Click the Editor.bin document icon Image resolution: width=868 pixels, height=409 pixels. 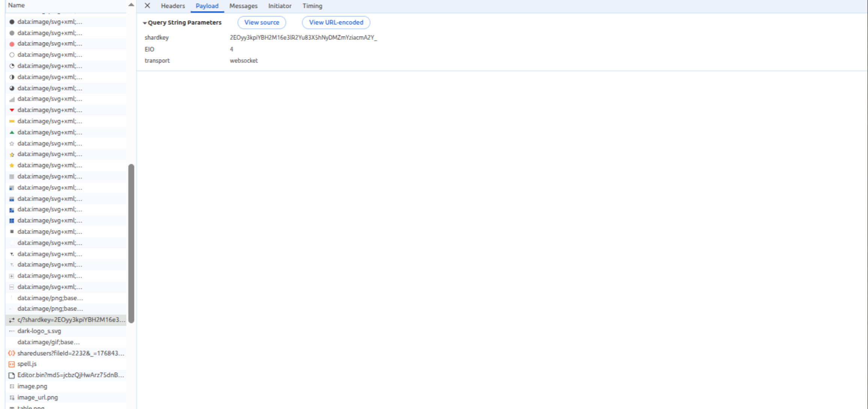tap(12, 375)
